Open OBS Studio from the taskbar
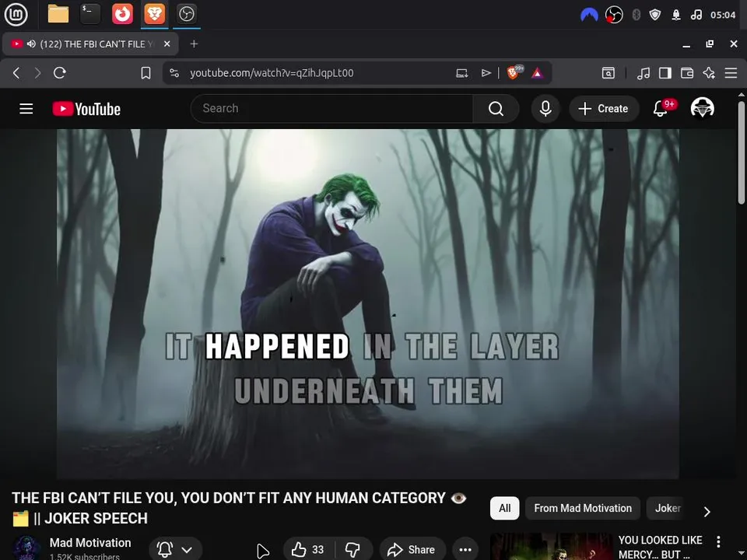Screen dimensions: 747x560 click(x=186, y=14)
